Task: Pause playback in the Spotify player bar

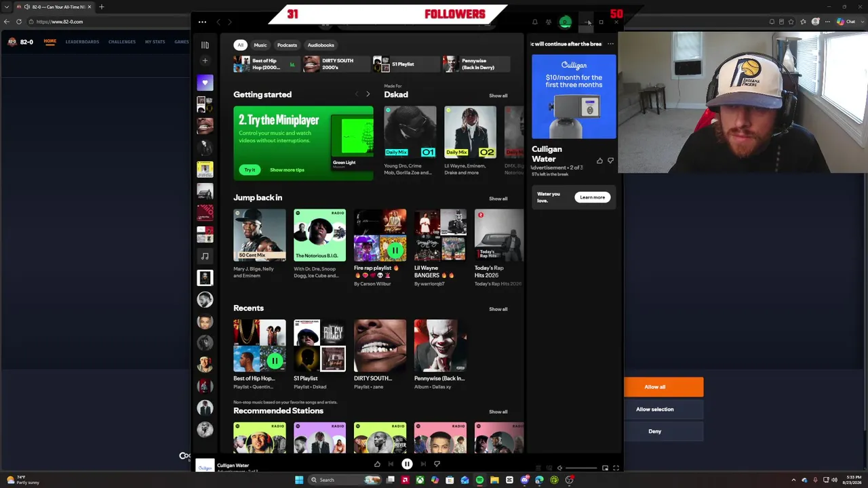Action: (x=407, y=464)
